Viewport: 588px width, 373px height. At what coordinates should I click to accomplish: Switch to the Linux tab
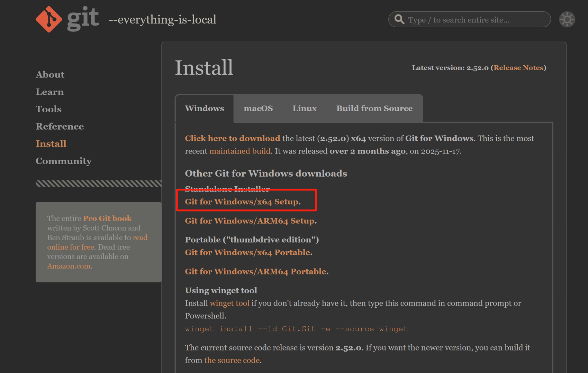pos(305,108)
